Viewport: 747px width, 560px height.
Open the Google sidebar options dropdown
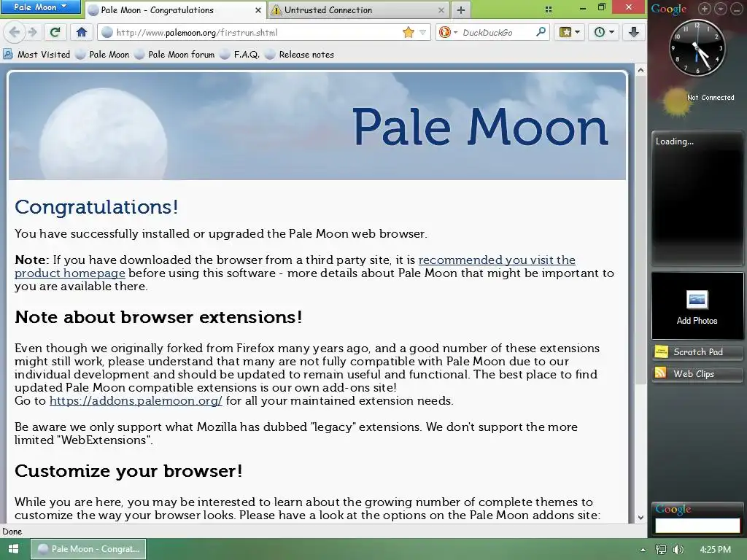pos(721,9)
